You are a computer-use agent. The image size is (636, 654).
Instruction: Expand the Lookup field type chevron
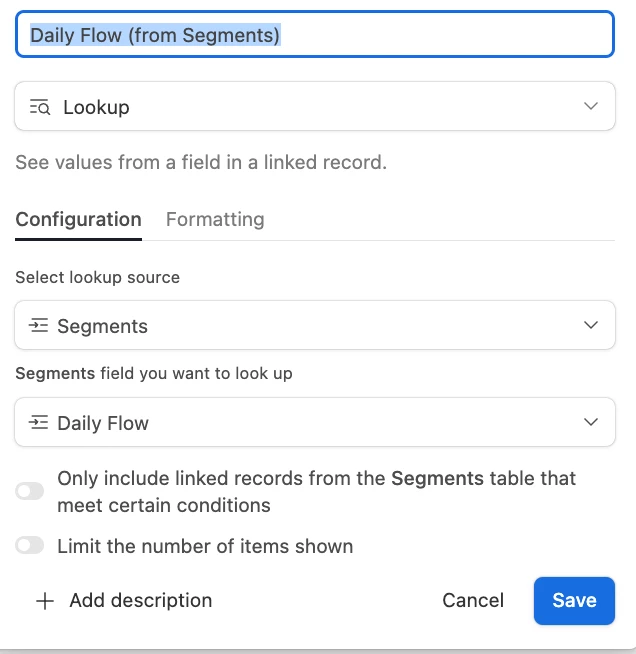coord(591,107)
